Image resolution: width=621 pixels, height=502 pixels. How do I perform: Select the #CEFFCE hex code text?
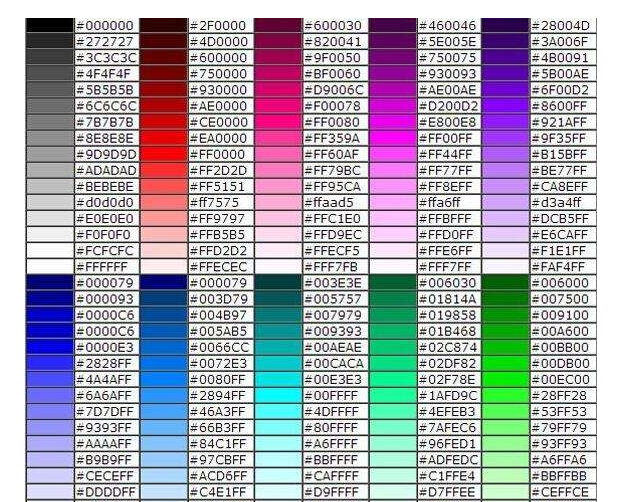coord(560,492)
